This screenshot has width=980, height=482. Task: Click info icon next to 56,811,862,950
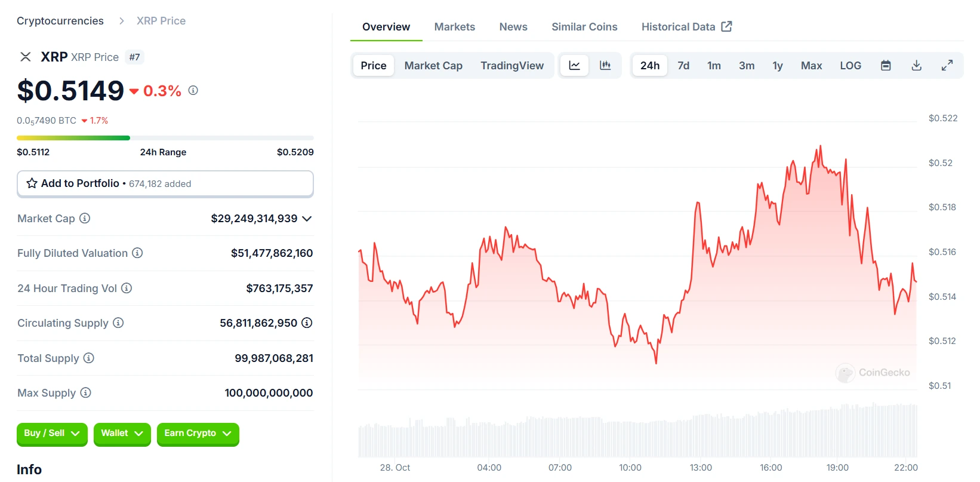(307, 323)
